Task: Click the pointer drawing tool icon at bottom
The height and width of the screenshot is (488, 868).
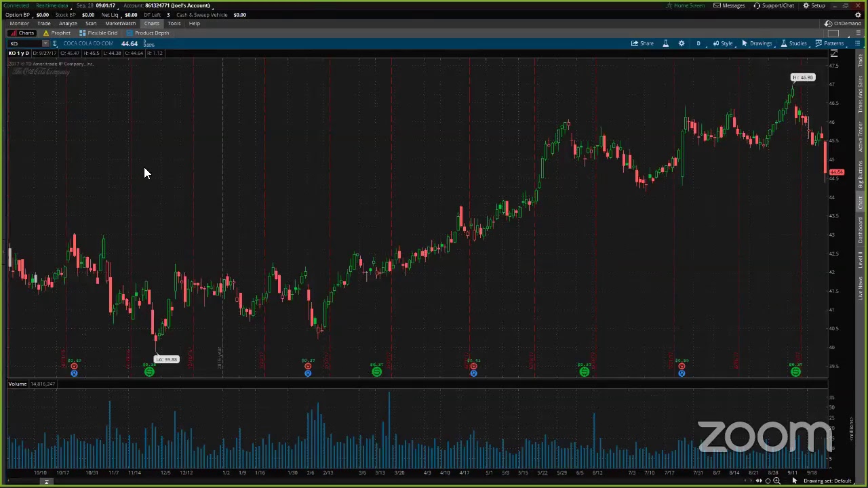Action: tap(795, 481)
